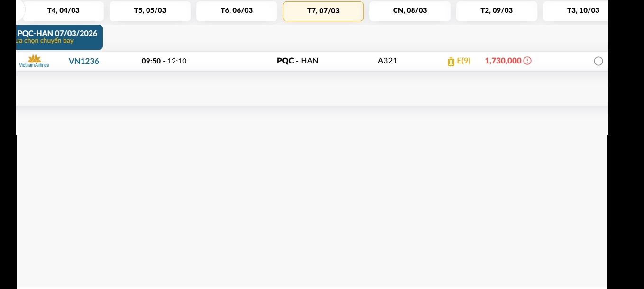Click the VN1236 flight number link
This screenshot has width=644, height=289.
pos(84,61)
